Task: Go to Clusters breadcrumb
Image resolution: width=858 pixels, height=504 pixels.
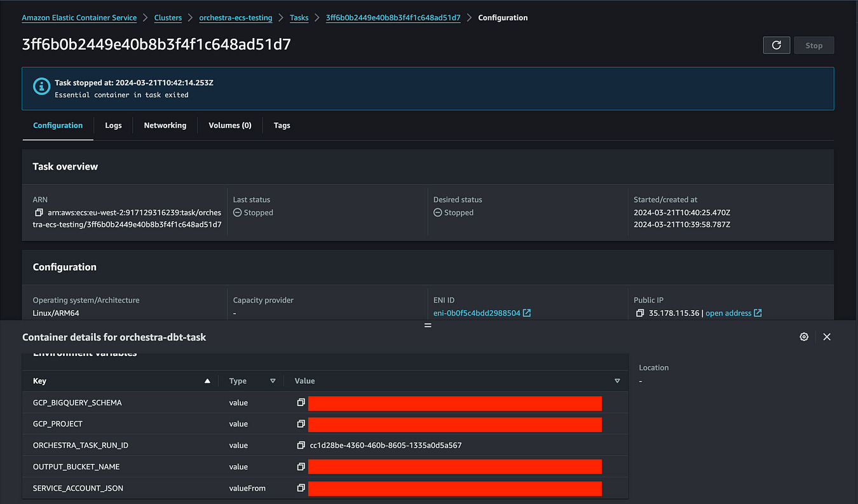Action: point(168,18)
